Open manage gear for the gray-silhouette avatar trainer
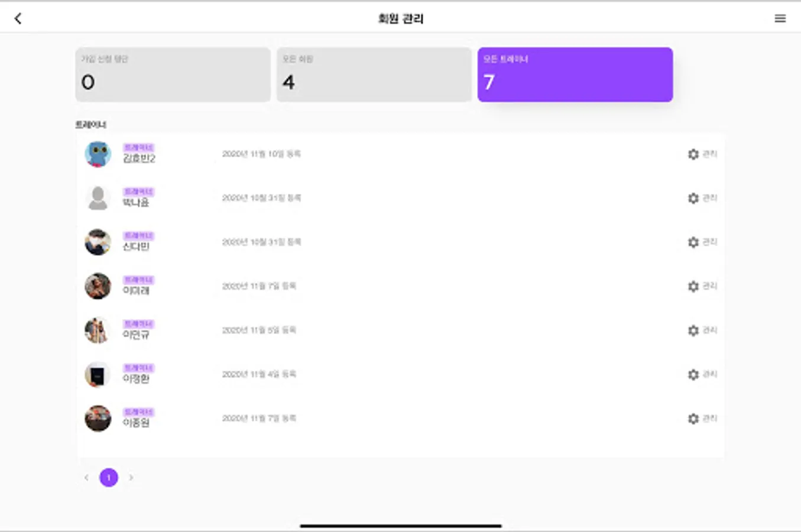 pyautogui.click(x=702, y=198)
